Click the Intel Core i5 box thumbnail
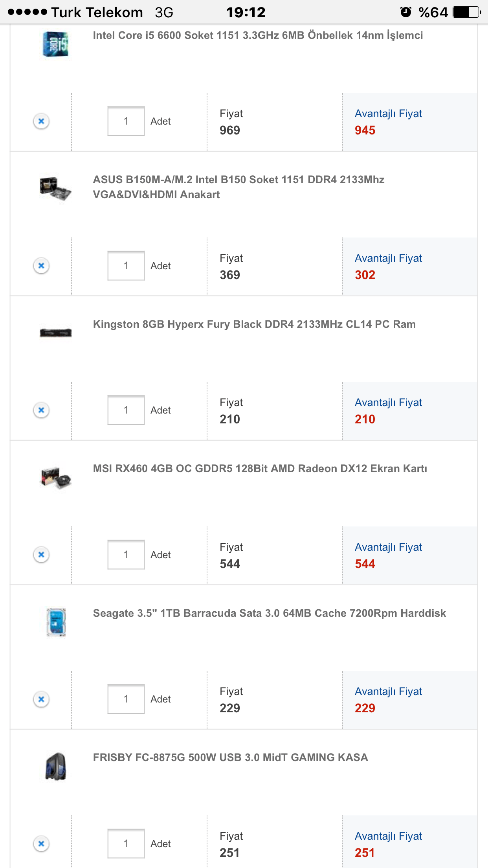488x868 pixels. point(55,44)
